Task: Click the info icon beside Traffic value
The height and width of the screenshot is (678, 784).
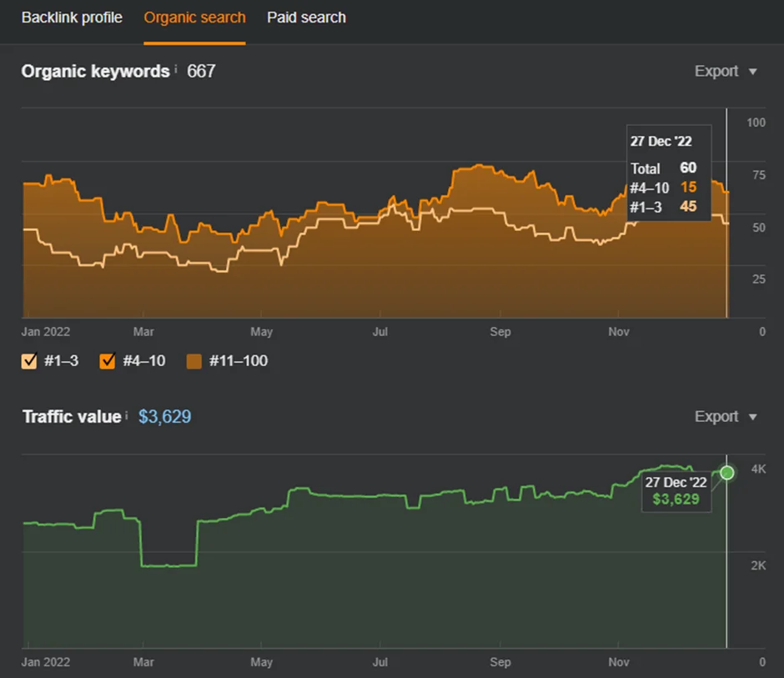Action: 127,415
